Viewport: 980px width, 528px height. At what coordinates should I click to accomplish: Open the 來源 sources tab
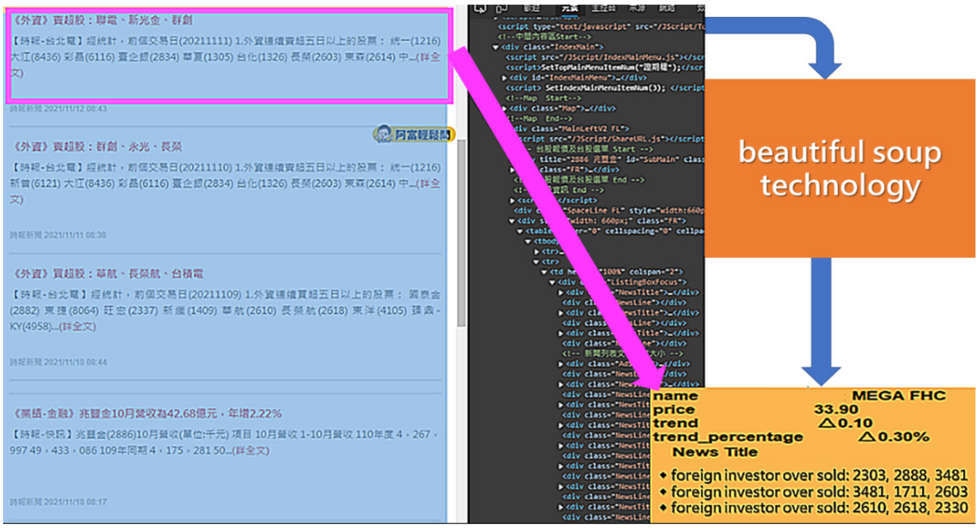(637, 8)
